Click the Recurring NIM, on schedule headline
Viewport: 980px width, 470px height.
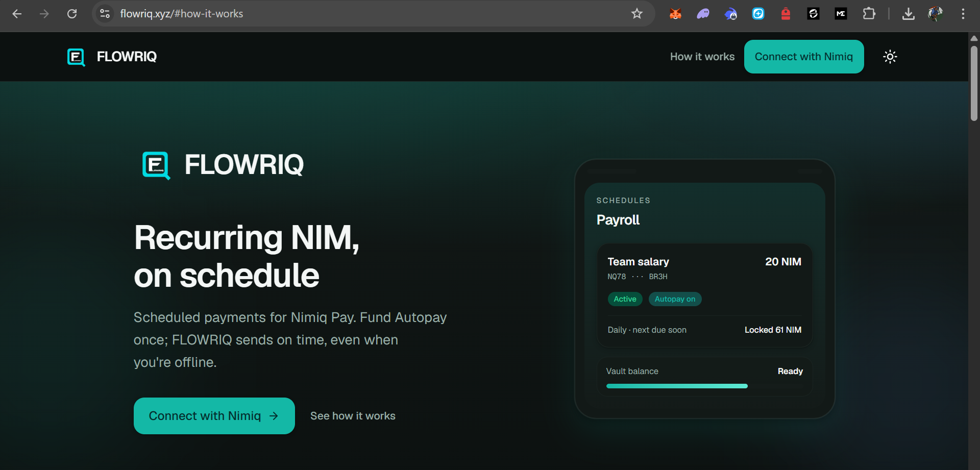tap(247, 257)
